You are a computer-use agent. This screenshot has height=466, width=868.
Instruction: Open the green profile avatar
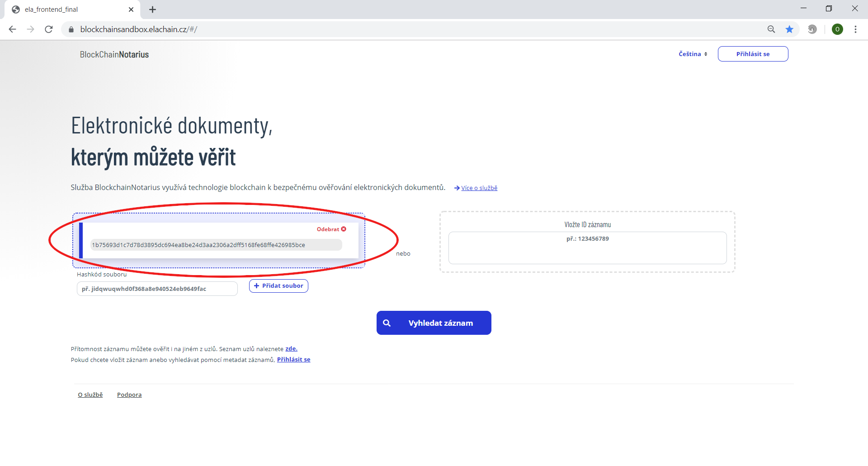pyautogui.click(x=837, y=29)
